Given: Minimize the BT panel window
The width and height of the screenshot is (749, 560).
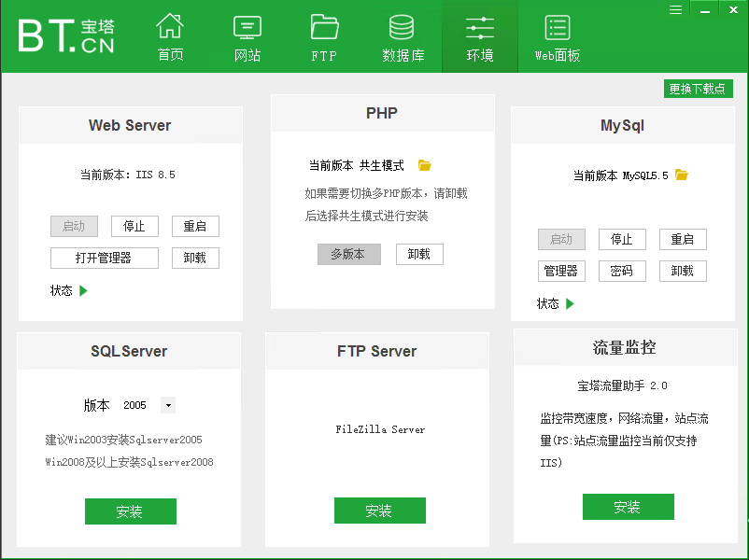Looking at the screenshot, I should [705, 11].
